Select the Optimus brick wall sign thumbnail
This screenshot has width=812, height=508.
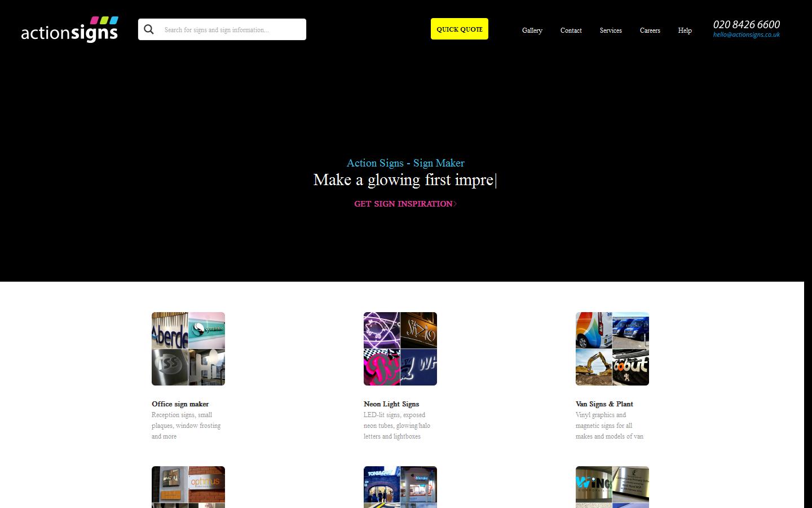pos(188,487)
